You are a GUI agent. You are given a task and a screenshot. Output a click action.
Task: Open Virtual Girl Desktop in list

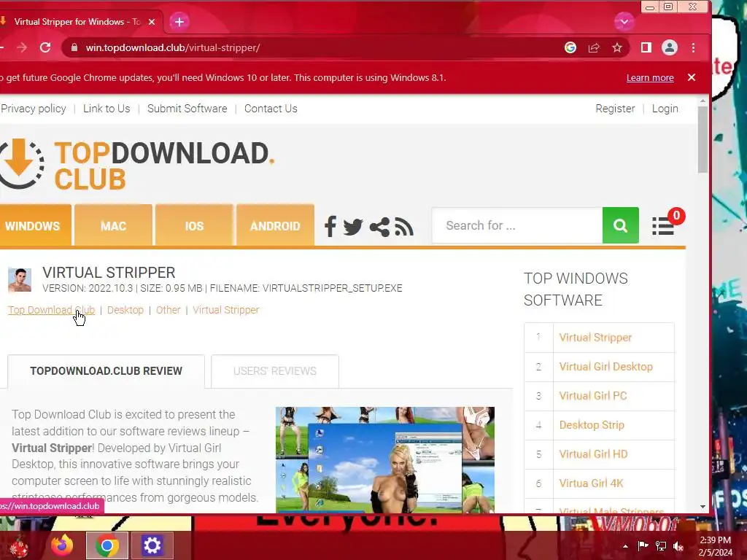606,367
